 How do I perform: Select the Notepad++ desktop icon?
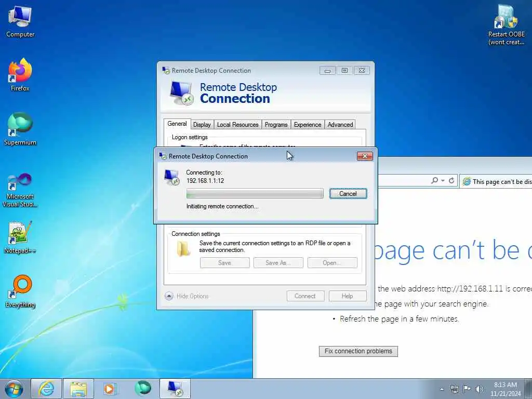(20, 237)
